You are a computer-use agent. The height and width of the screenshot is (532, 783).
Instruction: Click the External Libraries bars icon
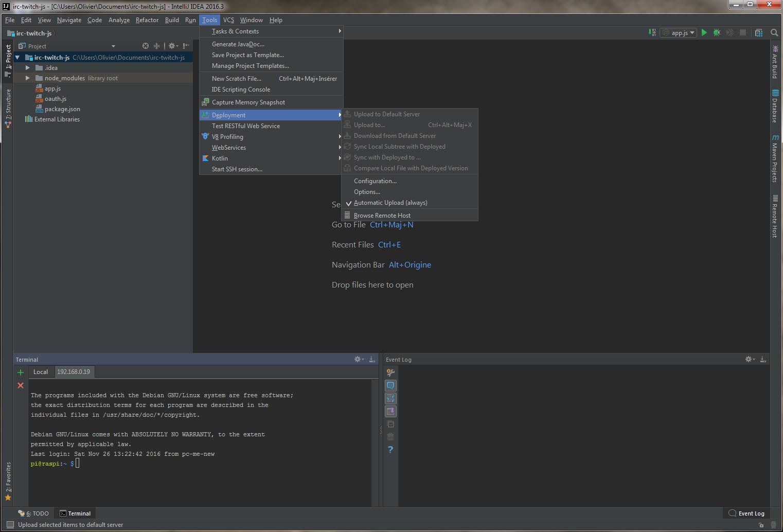(x=29, y=119)
